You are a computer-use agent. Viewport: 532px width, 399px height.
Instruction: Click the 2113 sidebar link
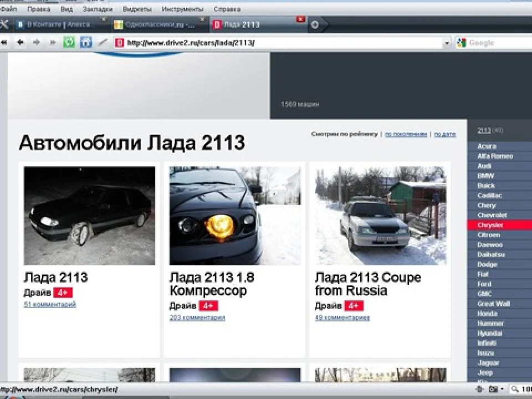click(484, 130)
